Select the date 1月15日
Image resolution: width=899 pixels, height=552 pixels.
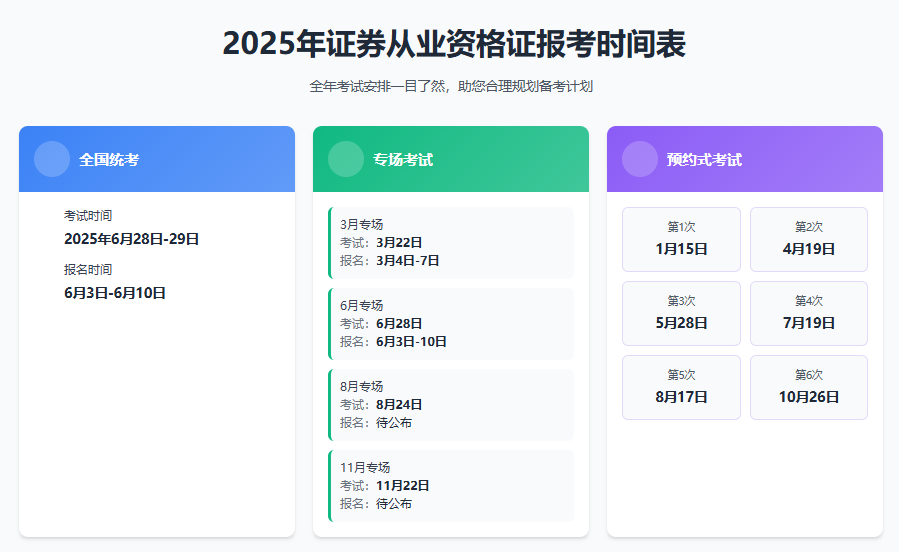pos(681,249)
